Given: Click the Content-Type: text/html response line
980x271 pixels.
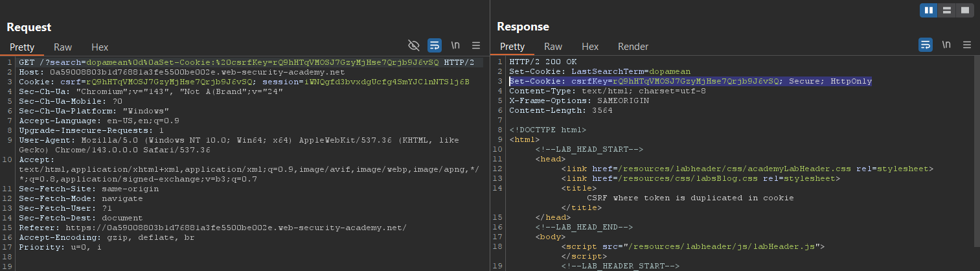Looking at the screenshot, I should click(x=608, y=91).
